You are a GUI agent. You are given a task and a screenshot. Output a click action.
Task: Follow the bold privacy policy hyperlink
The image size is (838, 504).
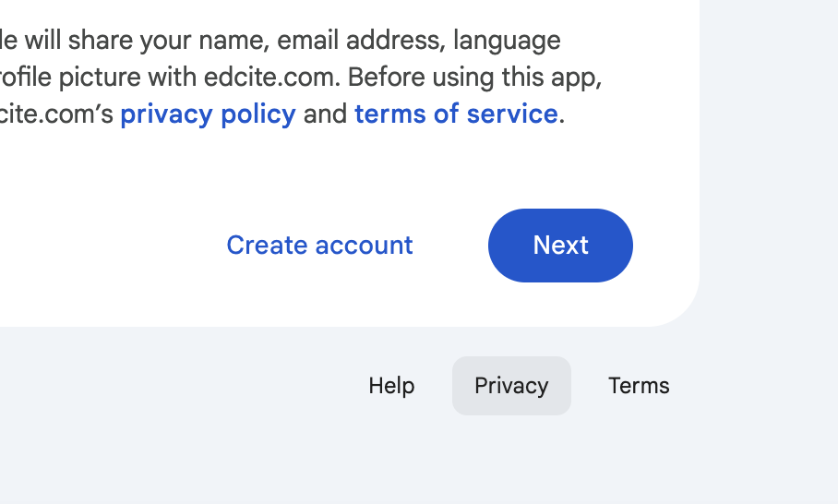click(x=208, y=114)
